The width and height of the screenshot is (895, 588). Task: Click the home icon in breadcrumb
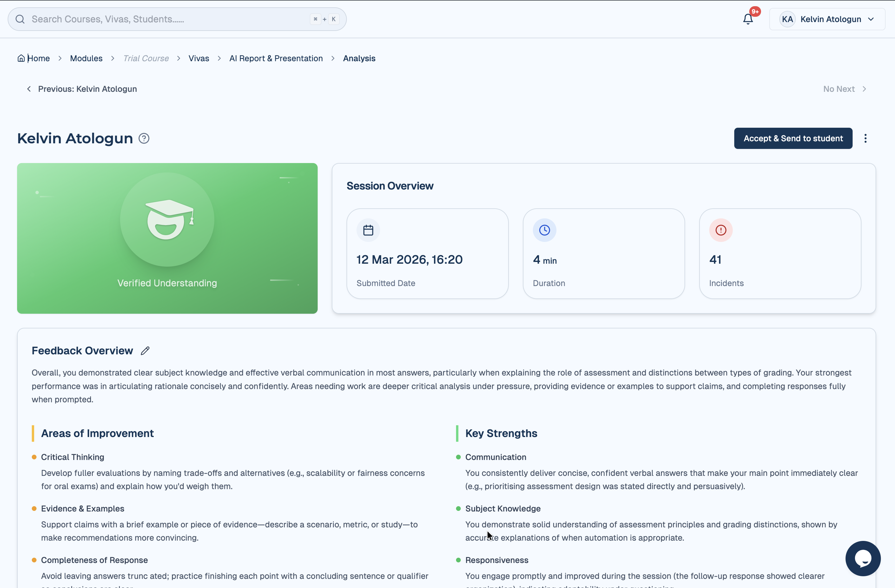point(21,58)
